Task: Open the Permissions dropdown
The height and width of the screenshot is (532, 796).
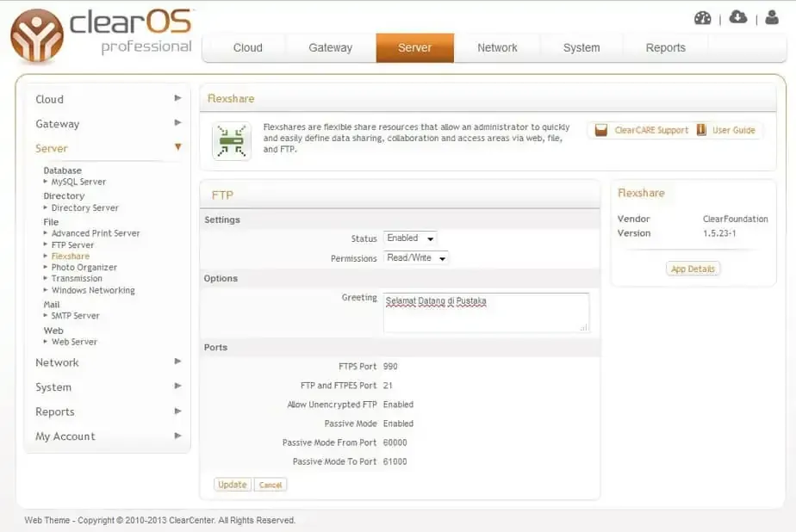Action: pyautogui.click(x=417, y=258)
